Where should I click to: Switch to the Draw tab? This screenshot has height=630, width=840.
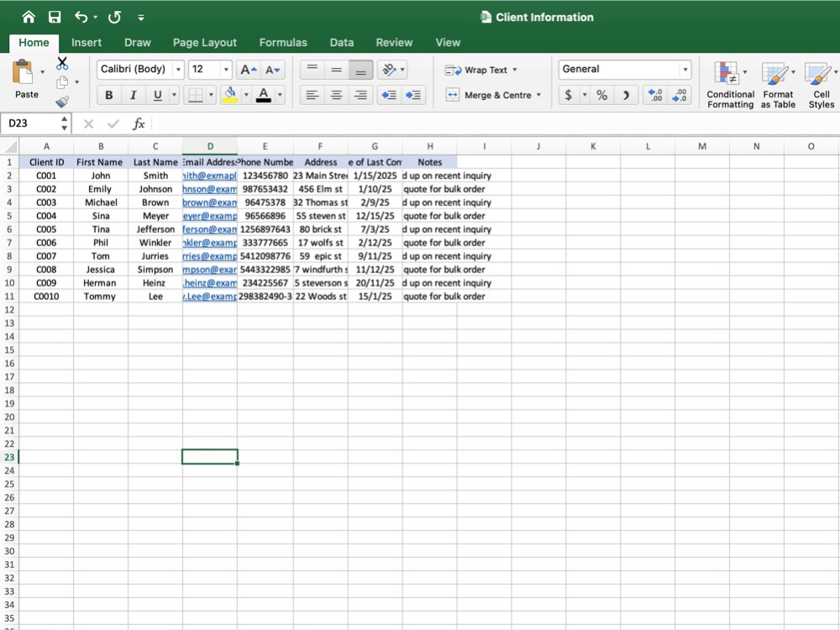point(138,42)
